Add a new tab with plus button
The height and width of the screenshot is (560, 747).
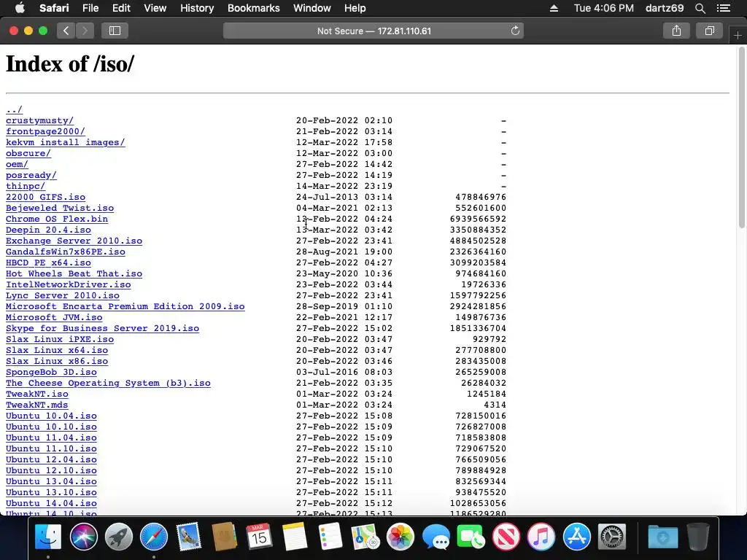click(738, 35)
